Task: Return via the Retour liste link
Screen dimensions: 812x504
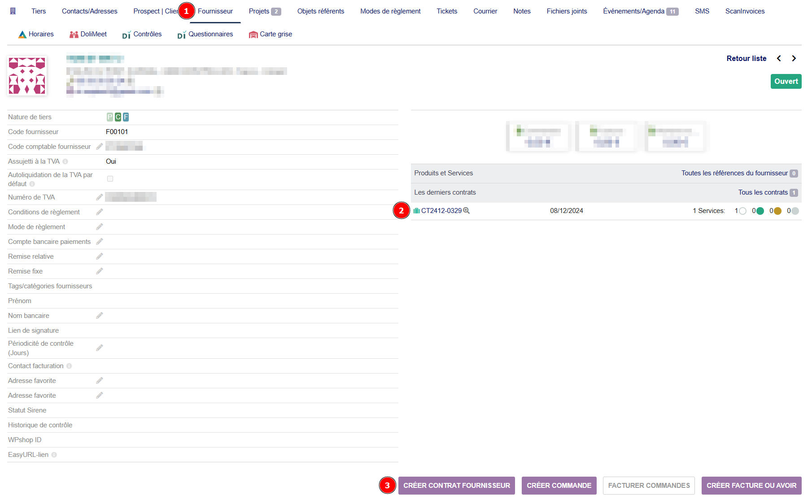Action: tap(747, 58)
